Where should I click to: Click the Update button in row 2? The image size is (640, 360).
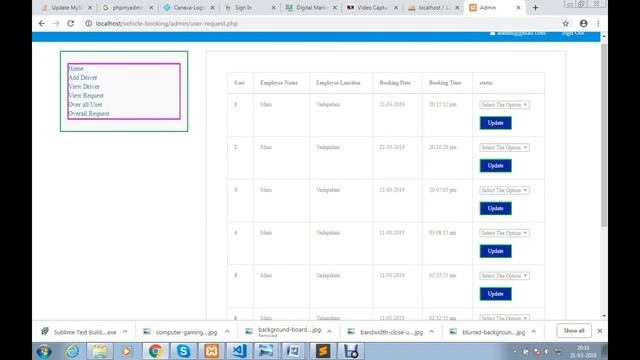point(496,166)
